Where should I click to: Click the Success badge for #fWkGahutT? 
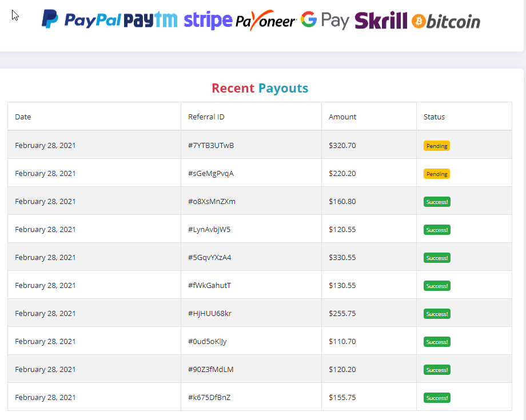[437, 286]
